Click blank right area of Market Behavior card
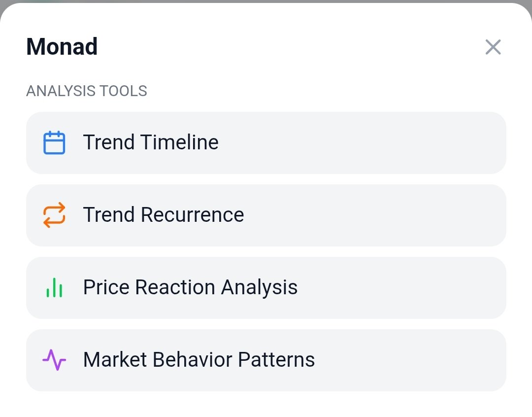 414,360
